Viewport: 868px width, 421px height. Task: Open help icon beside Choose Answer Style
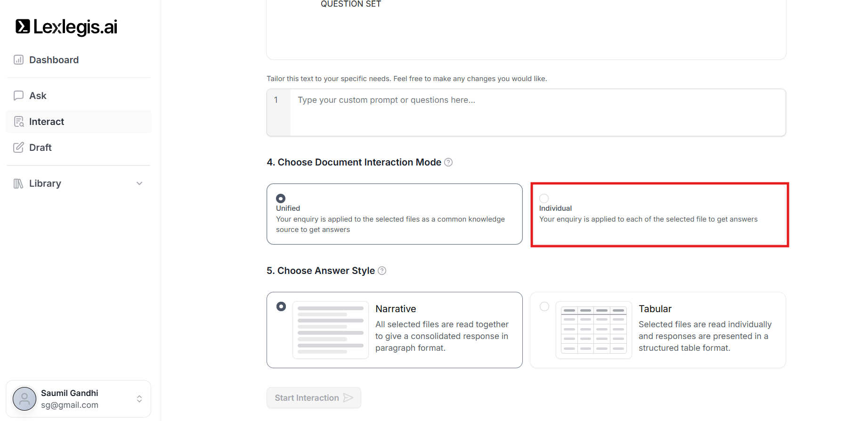tap(382, 271)
